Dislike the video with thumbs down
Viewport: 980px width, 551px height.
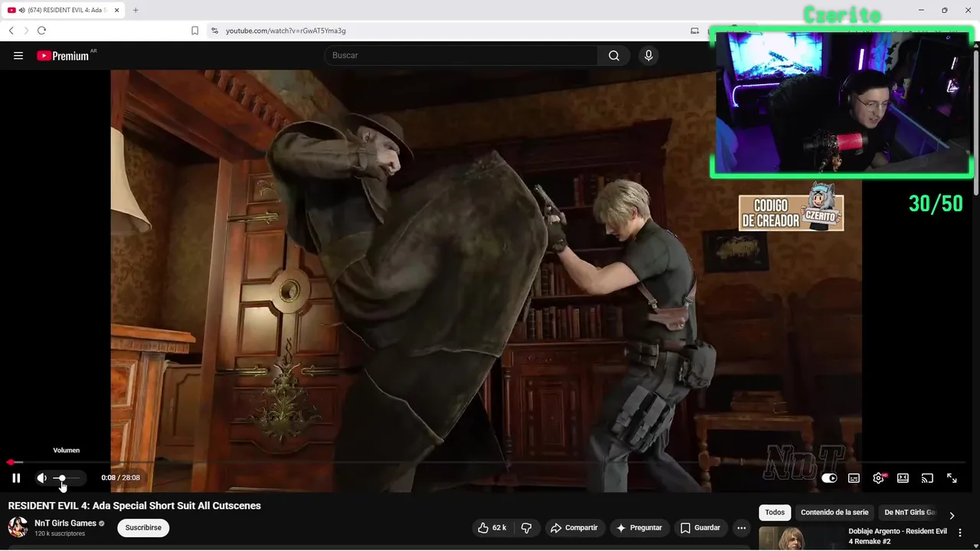click(x=526, y=527)
